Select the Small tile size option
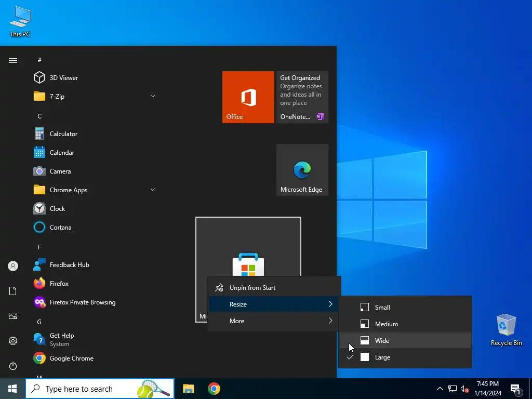This screenshot has height=399, width=532. [x=405, y=307]
